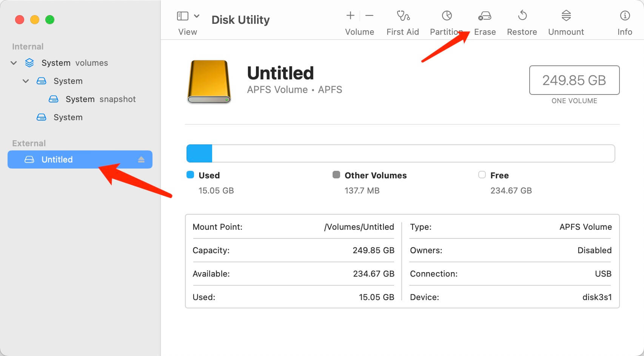The width and height of the screenshot is (644, 356).
Task: Click the System snapshot drive icon
Action: coord(54,99)
